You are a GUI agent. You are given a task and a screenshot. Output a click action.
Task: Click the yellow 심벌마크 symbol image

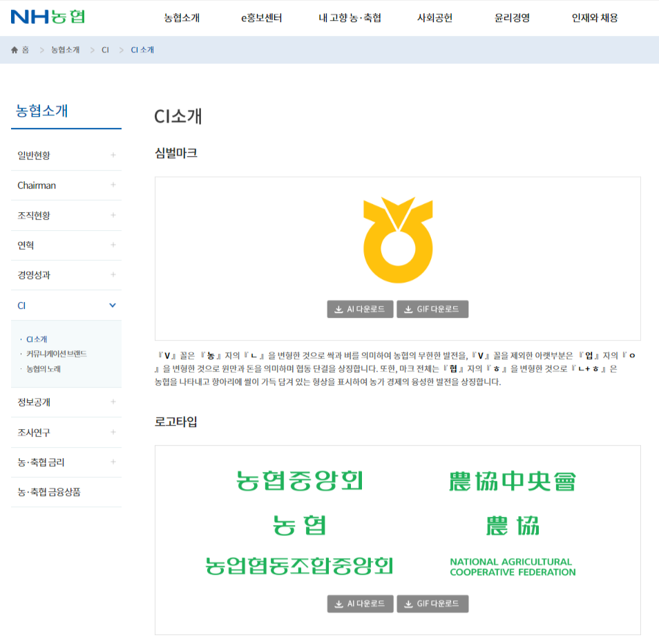pyautogui.click(x=398, y=240)
